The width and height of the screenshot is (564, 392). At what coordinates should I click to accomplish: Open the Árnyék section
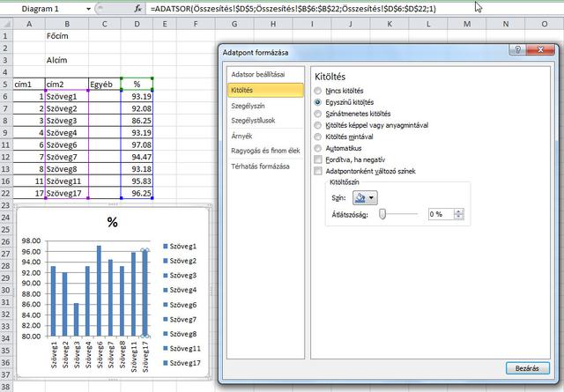click(x=265, y=136)
